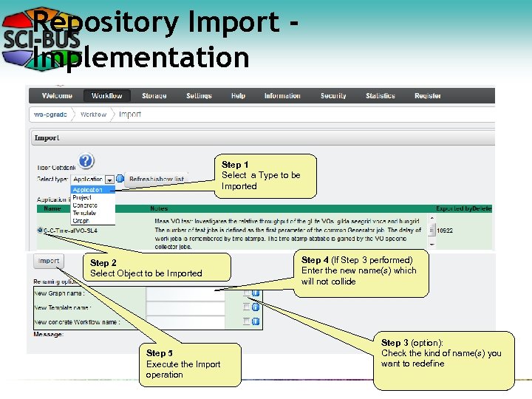Open the Help menu tab
Viewport: 532px width, 399px height.
[x=238, y=96]
